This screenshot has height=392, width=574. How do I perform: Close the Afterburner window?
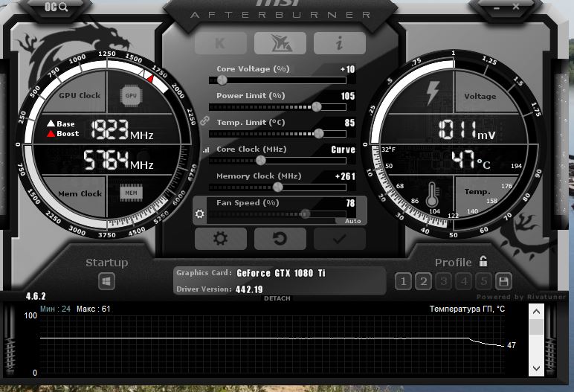coord(515,6)
